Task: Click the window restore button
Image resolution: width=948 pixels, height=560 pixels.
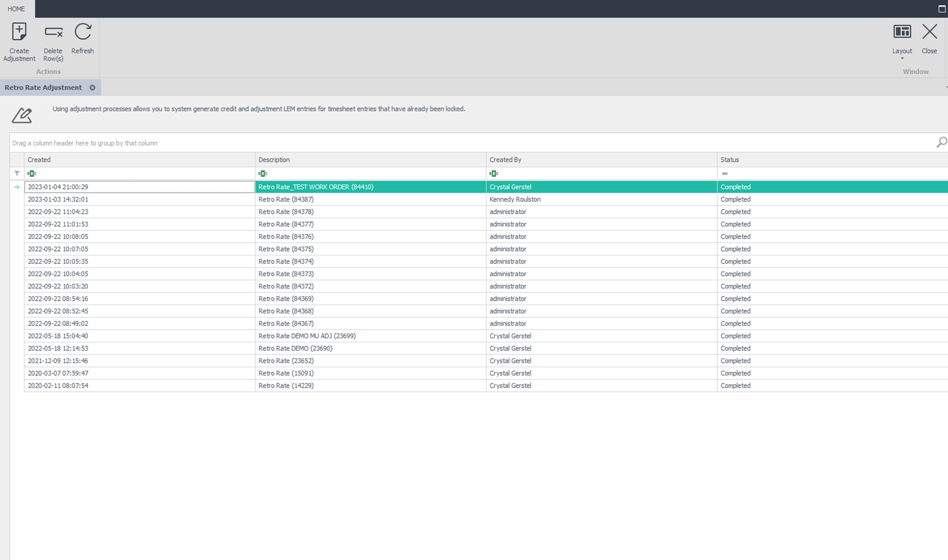Action: coord(942,9)
